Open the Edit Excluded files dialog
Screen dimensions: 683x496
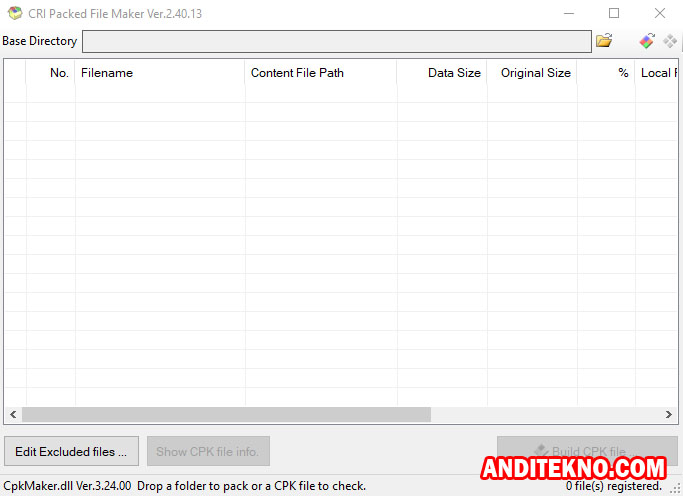[x=71, y=451]
